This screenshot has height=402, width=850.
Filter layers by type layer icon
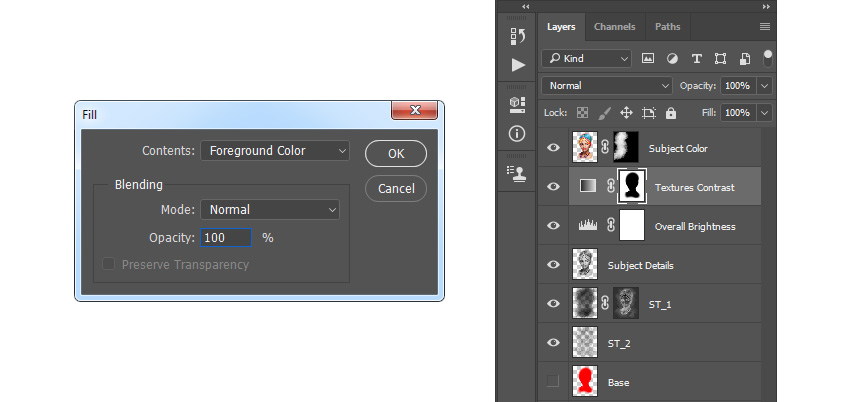(x=697, y=59)
